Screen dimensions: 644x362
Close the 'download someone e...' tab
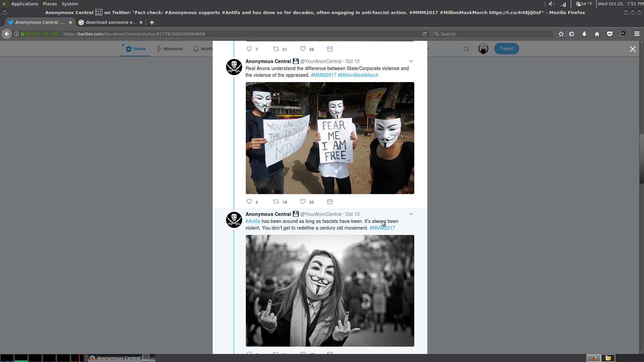(x=141, y=22)
